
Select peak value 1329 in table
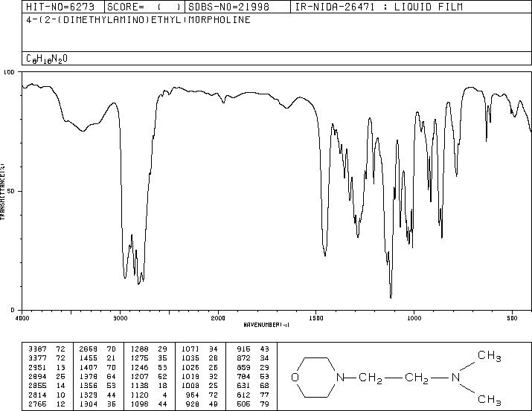[x=89, y=395]
